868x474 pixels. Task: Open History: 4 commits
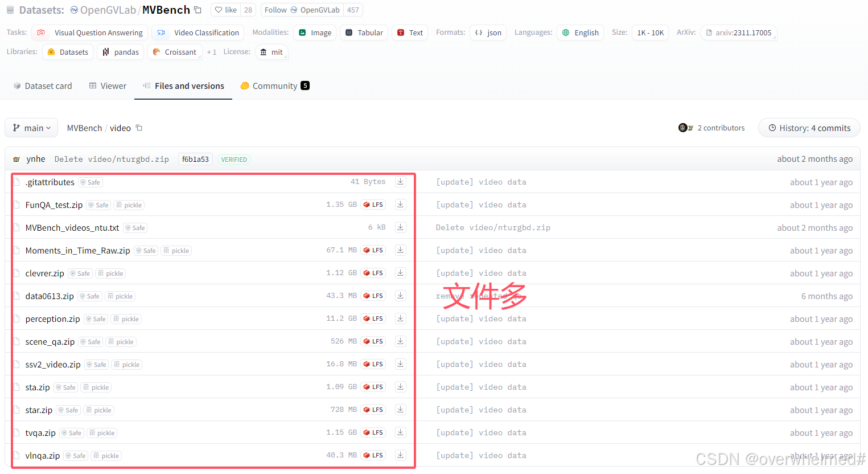tap(809, 128)
